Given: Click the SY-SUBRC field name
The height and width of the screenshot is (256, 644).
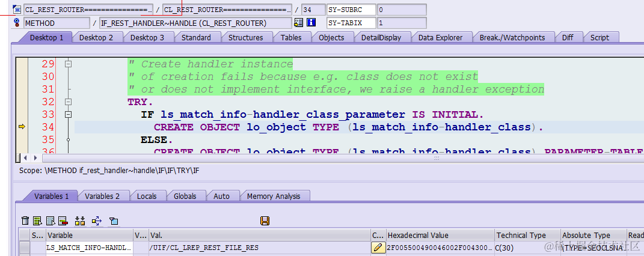Looking at the screenshot, I should pos(351,10).
